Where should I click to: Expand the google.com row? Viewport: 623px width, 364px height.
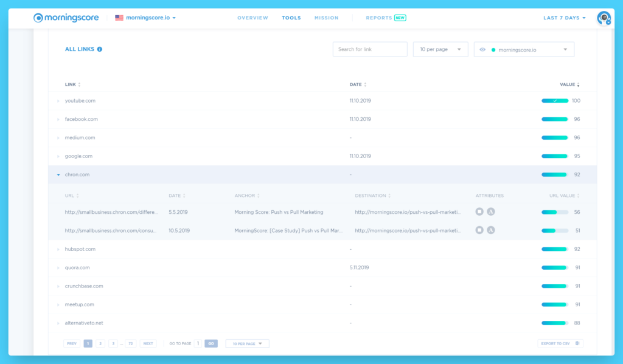pos(58,156)
